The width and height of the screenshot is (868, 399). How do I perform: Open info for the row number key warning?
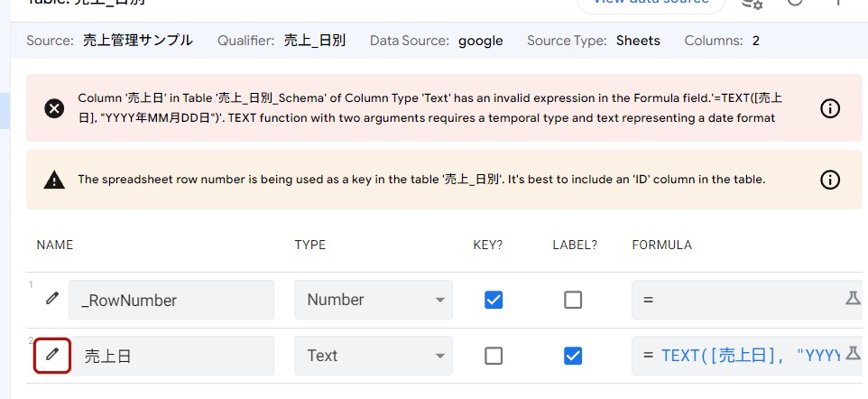point(829,180)
